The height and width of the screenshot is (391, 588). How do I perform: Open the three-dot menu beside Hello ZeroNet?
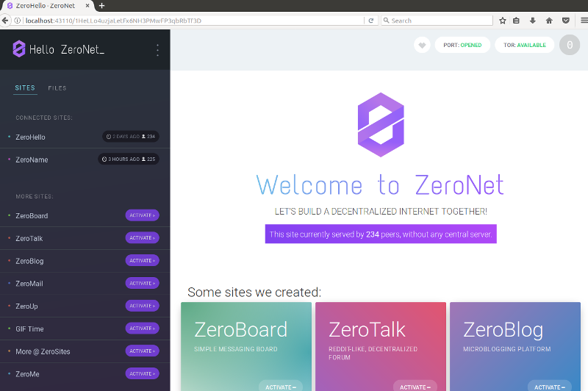[157, 50]
